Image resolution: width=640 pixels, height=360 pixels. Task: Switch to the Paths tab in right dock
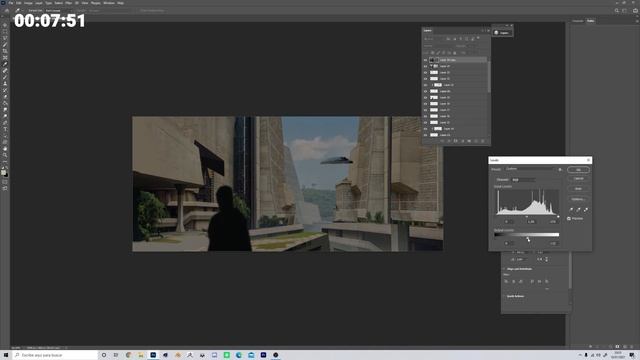tap(591, 21)
